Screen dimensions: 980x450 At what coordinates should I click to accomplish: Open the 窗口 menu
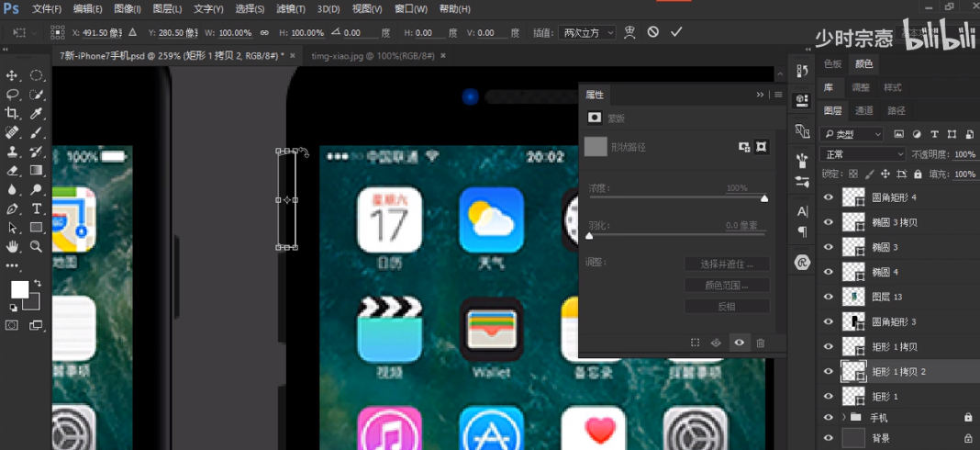click(x=411, y=9)
